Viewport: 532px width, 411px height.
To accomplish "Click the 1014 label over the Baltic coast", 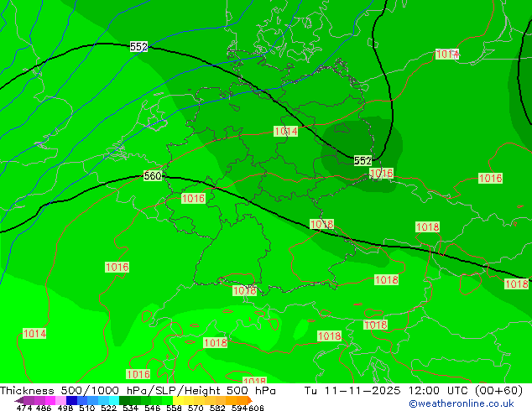I will point(447,54).
